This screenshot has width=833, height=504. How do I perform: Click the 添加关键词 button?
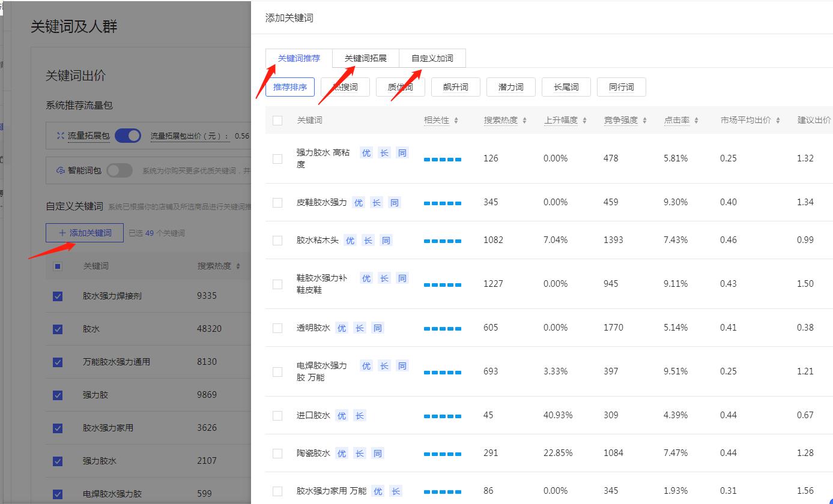pos(85,233)
